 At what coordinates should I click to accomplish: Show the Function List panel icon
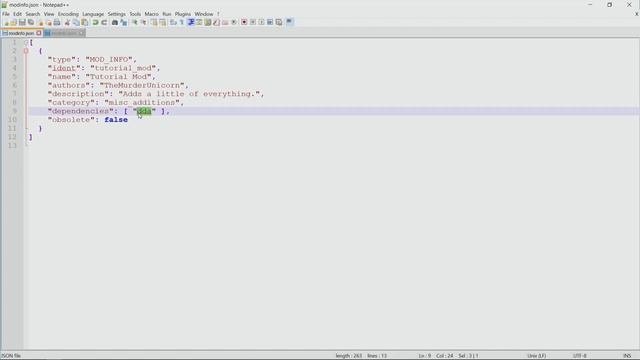tap(216, 22)
